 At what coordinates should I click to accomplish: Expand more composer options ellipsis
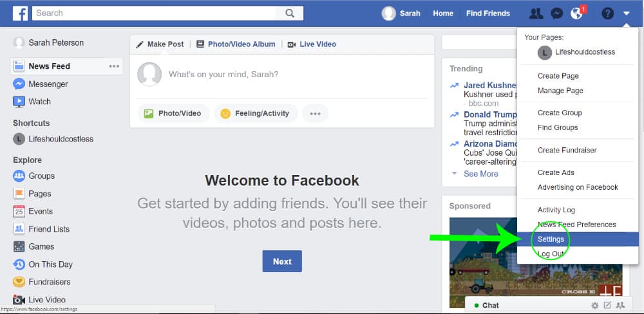point(315,113)
